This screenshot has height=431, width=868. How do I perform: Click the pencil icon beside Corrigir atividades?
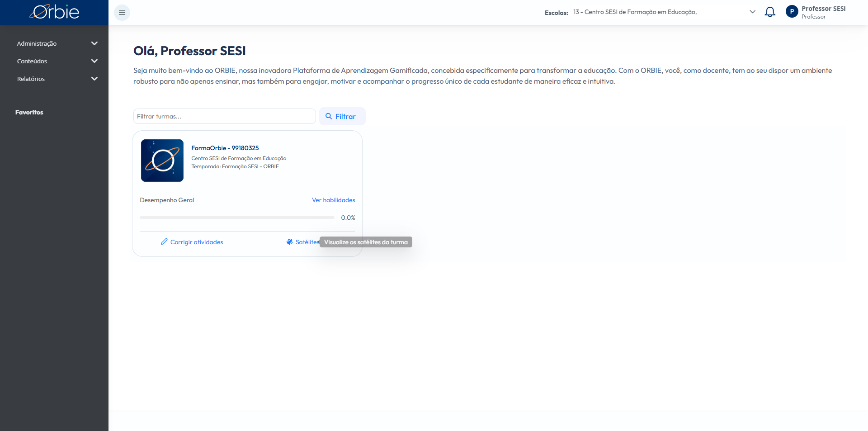(164, 242)
